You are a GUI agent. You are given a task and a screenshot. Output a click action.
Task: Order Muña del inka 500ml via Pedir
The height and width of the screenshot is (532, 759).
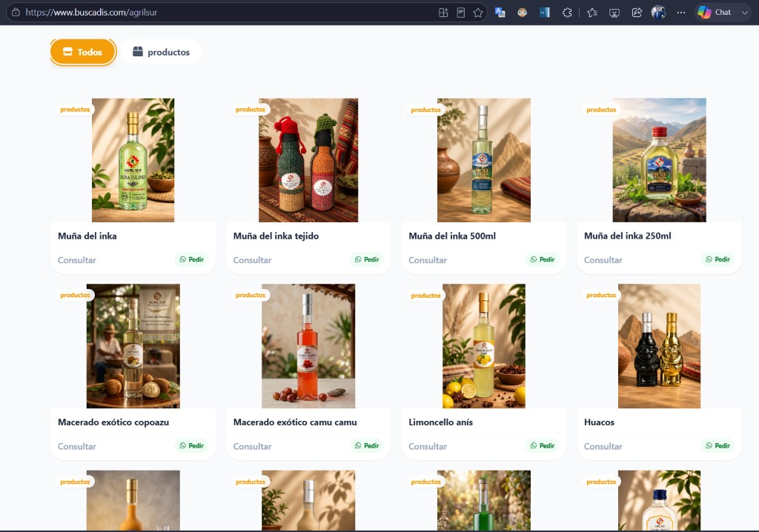(543, 259)
